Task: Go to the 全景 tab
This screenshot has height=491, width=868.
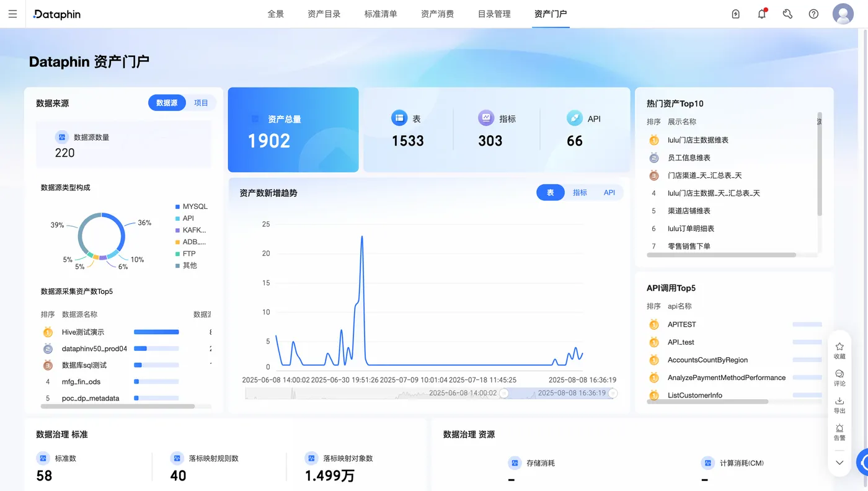Action: coord(275,14)
